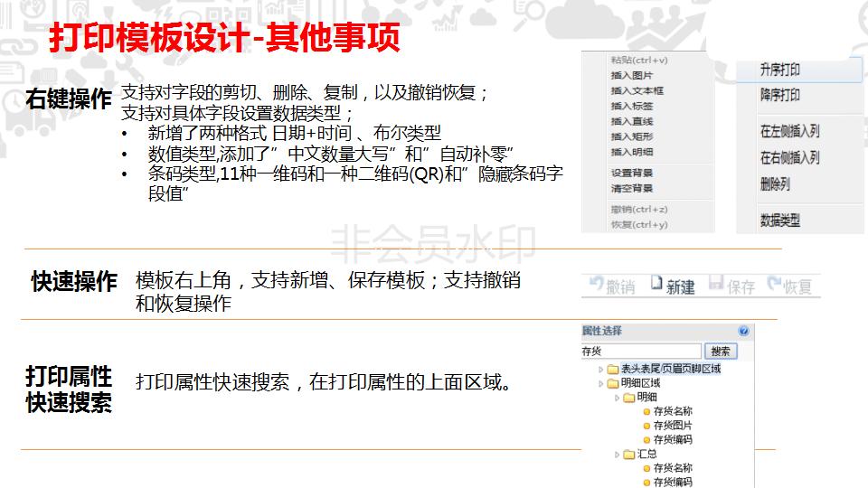Select 降序打印 in the column menu
Viewport: 868px width, 488px height.
[779, 95]
